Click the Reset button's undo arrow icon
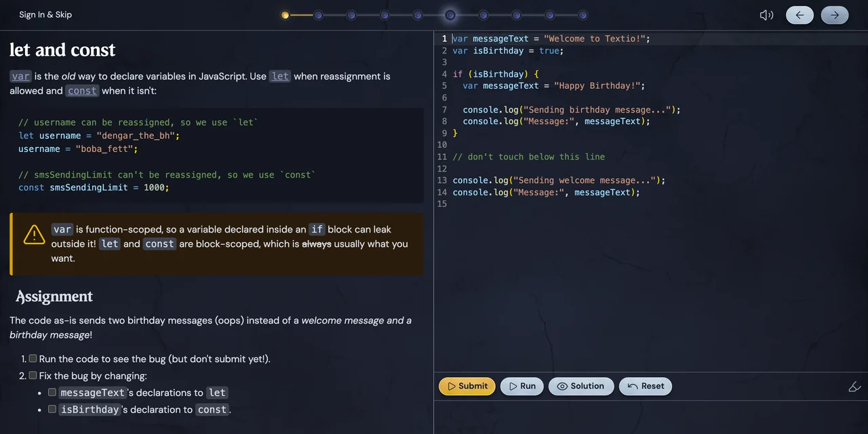Screen dimensions: 868x434 (633, 386)
